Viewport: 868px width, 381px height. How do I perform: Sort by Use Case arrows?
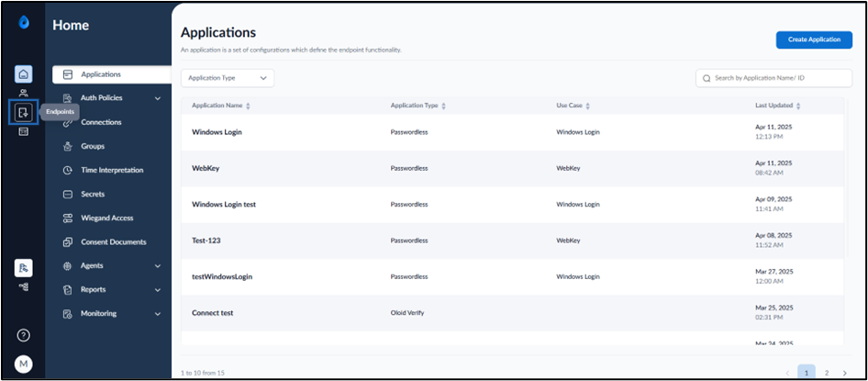point(588,106)
